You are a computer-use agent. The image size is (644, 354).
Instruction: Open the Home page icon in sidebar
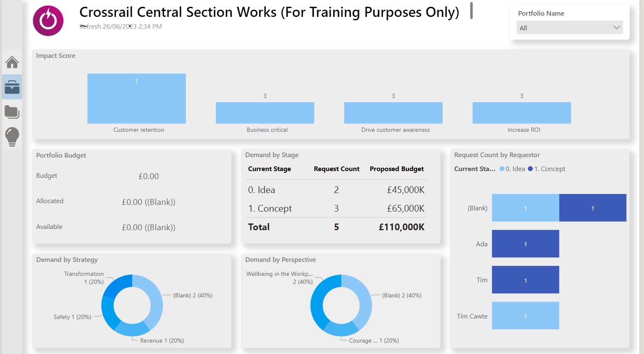point(12,62)
